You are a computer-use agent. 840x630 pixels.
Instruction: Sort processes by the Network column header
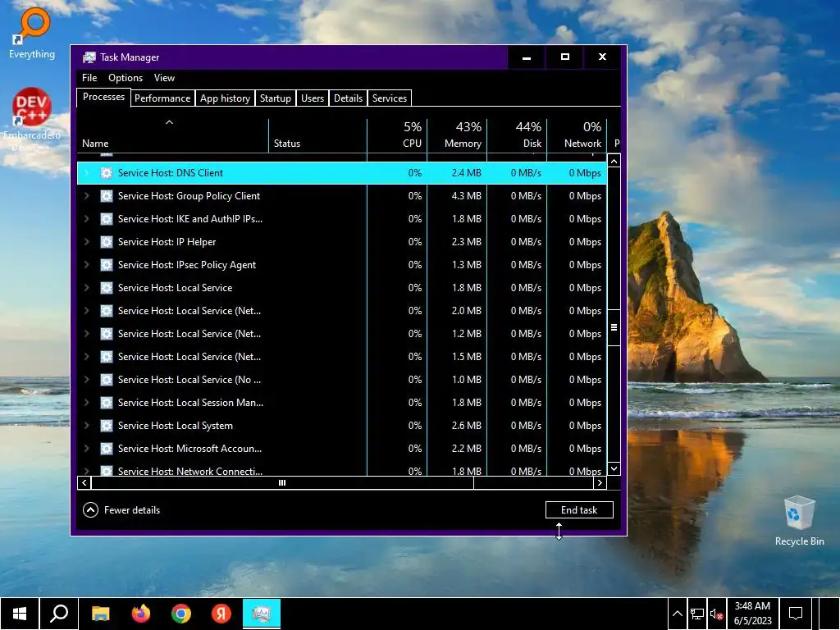pyautogui.click(x=577, y=136)
